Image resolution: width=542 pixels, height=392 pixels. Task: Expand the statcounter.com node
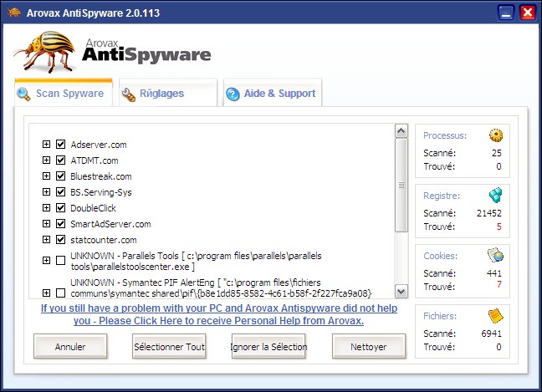(46, 239)
